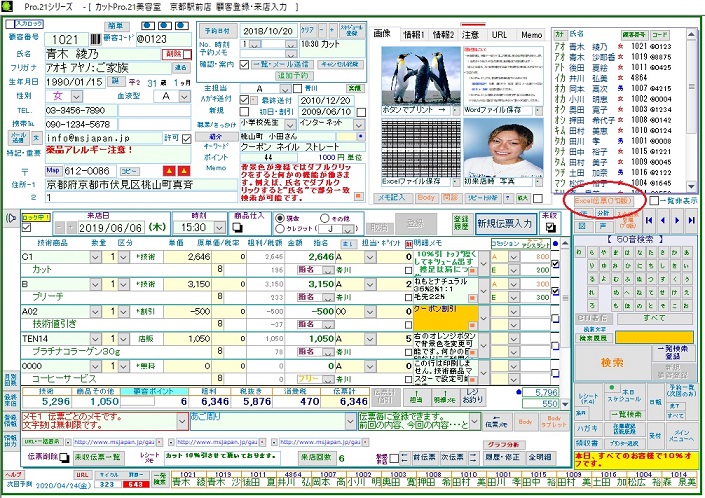Open the visit time 15:30 dropdown
The image size is (705, 498).
(219, 228)
